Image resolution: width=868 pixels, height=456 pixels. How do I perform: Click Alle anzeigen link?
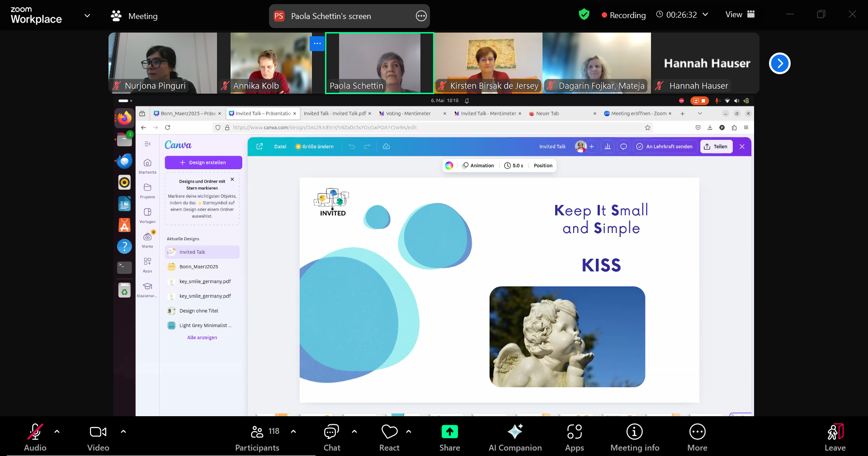(x=202, y=337)
